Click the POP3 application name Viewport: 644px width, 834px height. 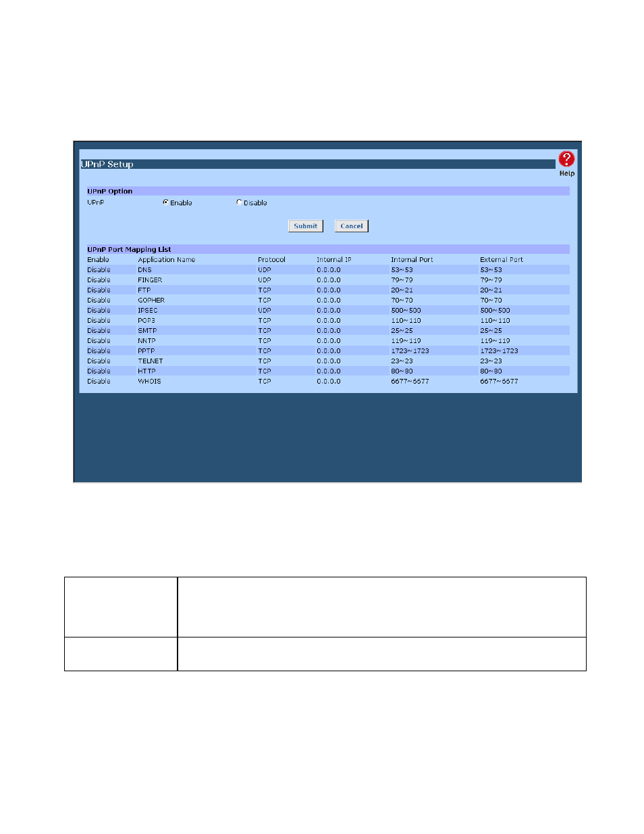click(146, 321)
